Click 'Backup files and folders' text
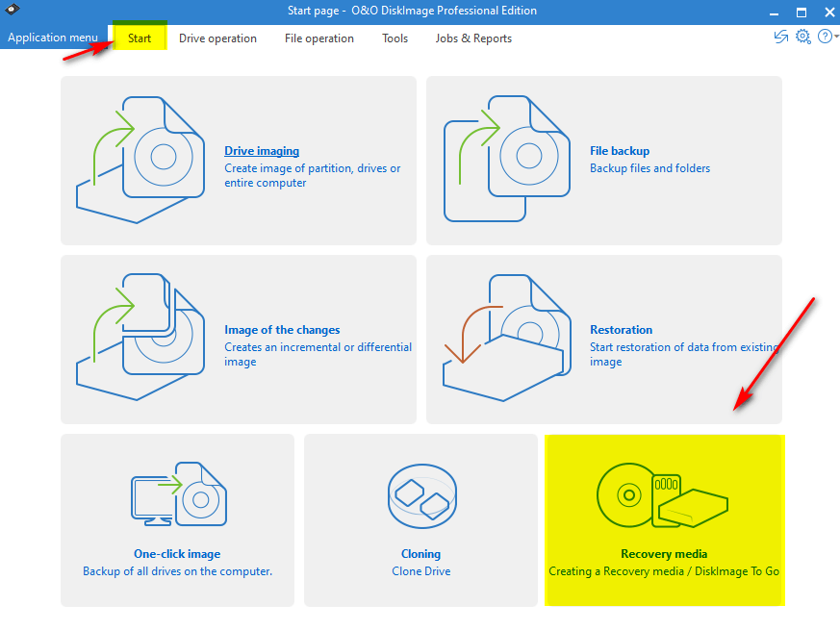This screenshot has height=631, width=840. [649, 168]
